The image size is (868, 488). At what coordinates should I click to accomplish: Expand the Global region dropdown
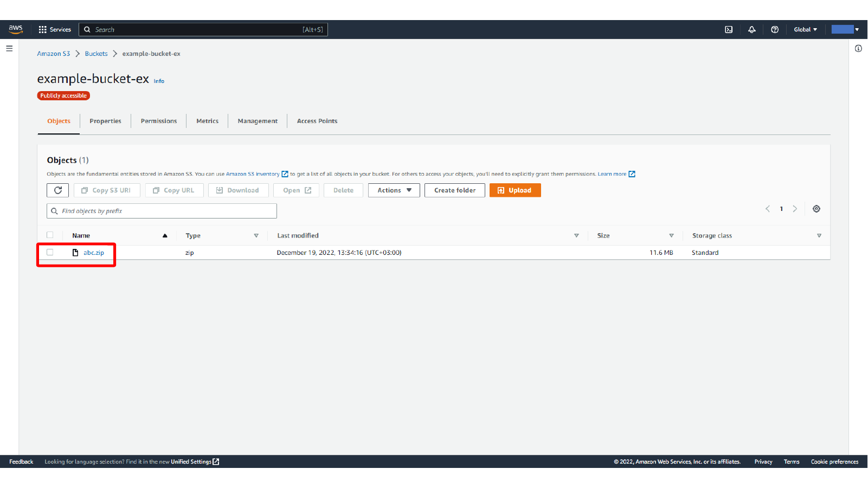pos(805,29)
